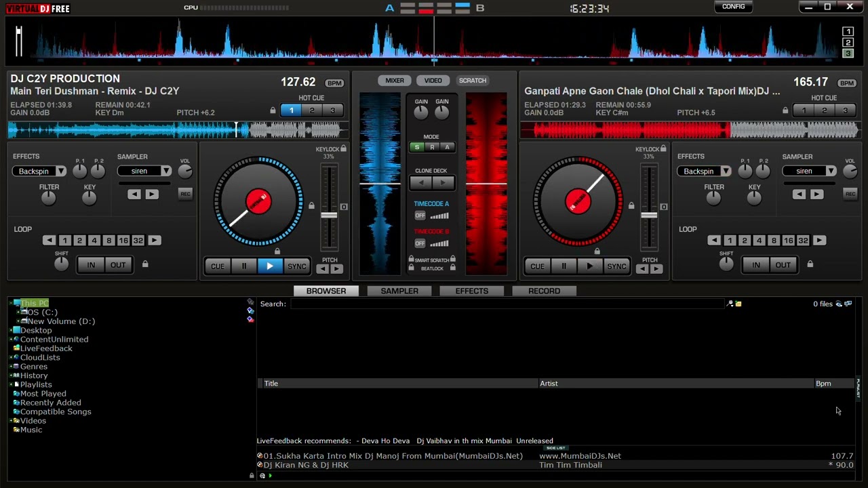
Task: Open the BROWSER tab
Action: click(x=326, y=291)
